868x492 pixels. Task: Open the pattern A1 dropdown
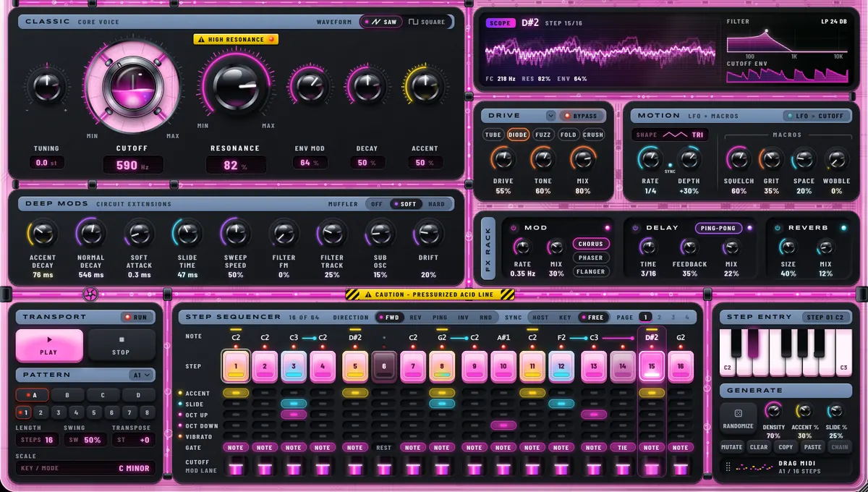point(142,375)
